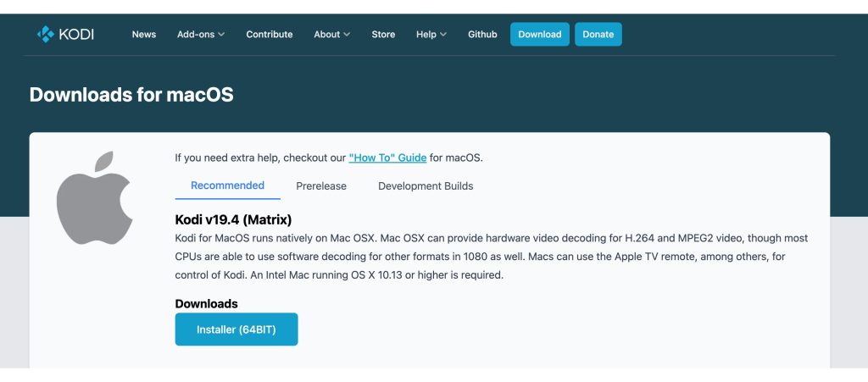Click the "Downloads" label above the installer
This screenshot has height=382, width=868.
[x=206, y=303]
